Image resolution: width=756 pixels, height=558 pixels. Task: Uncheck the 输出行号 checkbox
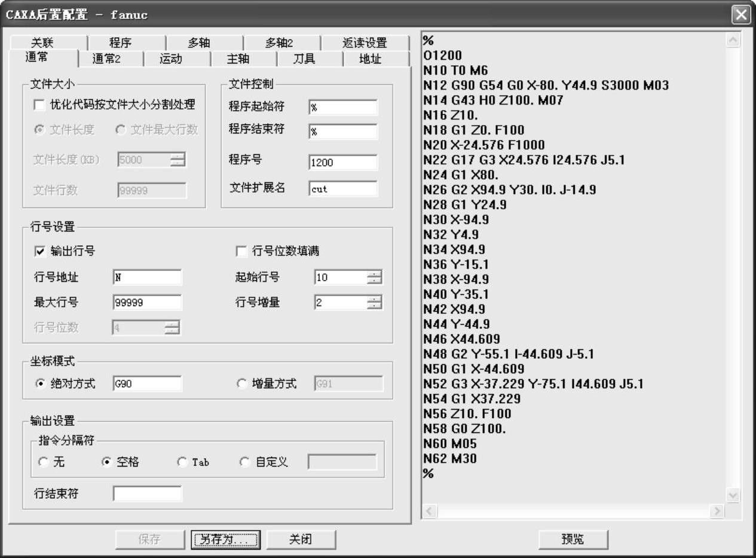click(39, 251)
